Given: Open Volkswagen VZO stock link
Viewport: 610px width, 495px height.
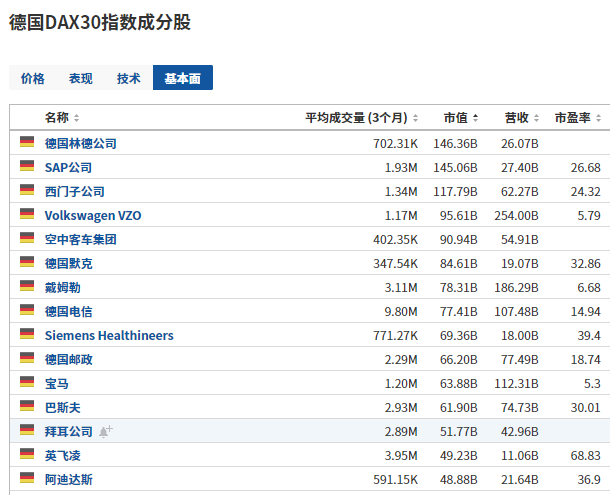Looking at the screenshot, I should point(93,216).
